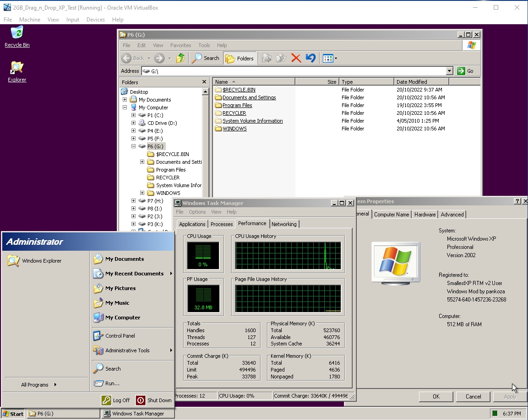Click the Forward arrow in Explorer toolbar
Screen dimensions: 528x420
(x=159, y=58)
